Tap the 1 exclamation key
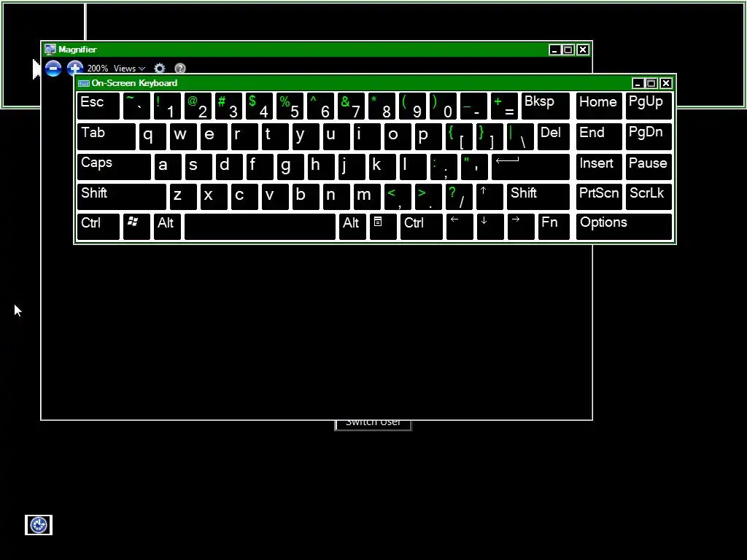This screenshot has height=560, width=747. click(x=167, y=106)
